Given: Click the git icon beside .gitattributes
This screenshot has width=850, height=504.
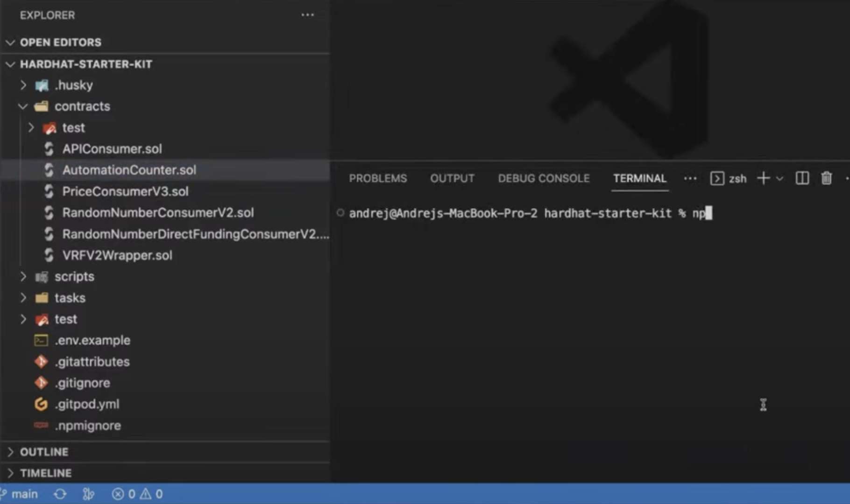Looking at the screenshot, I should (x=41, y=362).
